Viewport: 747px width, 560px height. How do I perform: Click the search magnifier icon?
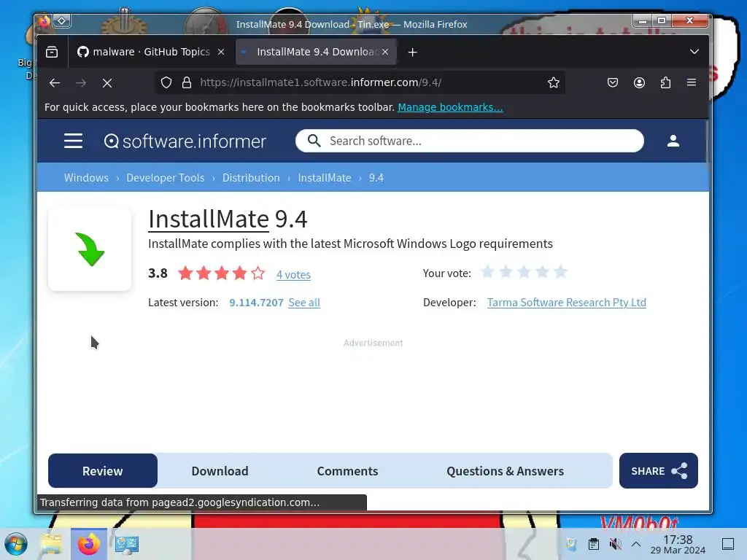click(314, 141)
